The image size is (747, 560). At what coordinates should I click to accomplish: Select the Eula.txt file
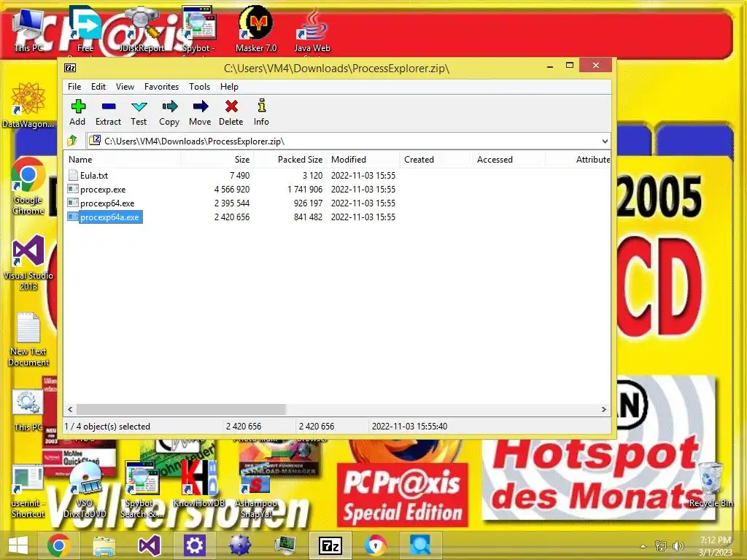(x=94, y=175)
